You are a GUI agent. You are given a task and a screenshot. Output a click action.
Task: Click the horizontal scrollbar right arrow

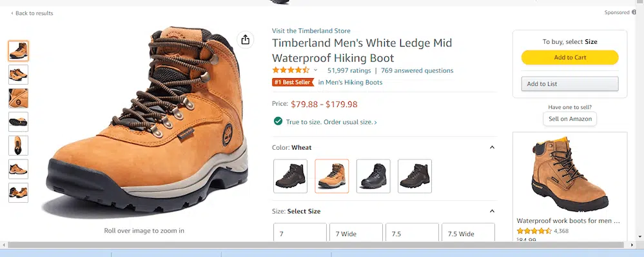[x=632, y=245]
